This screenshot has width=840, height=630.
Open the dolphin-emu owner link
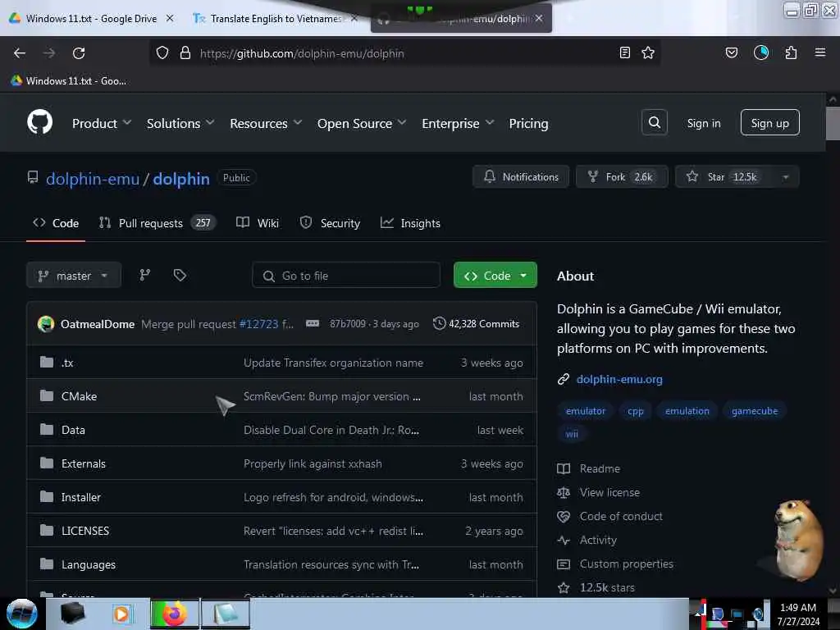pos(93,178)
